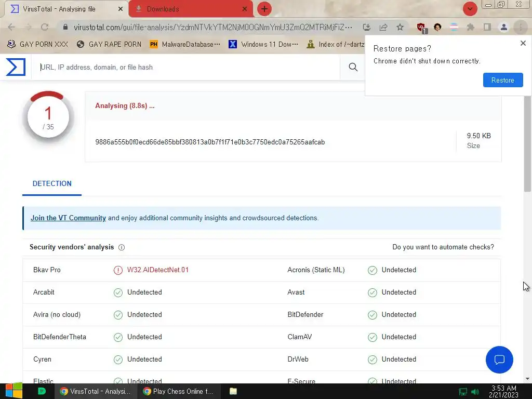Image resolution: width=532 pixels, height=399 pixels.
Task: Click the Windows Start button
Action: [14, 391]
